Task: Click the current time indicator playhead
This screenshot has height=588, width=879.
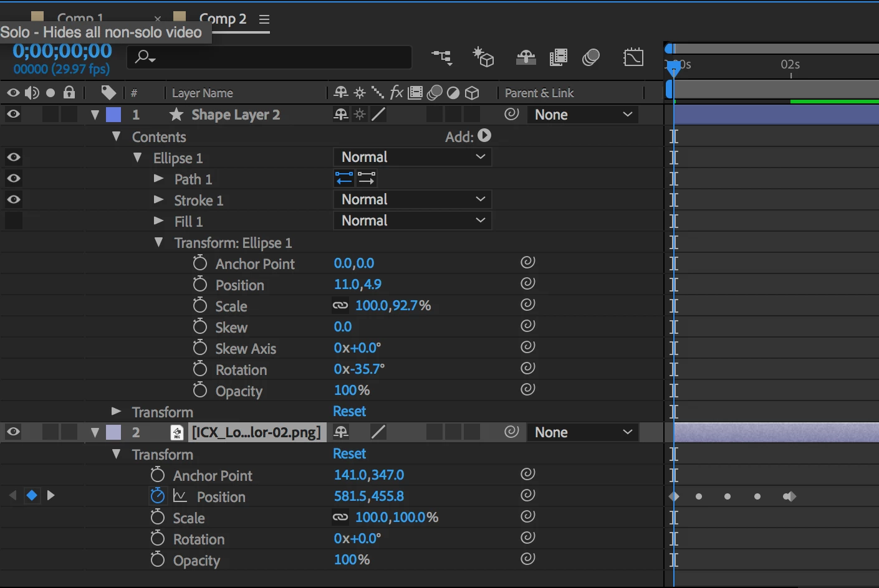Action: pos(673,67)
